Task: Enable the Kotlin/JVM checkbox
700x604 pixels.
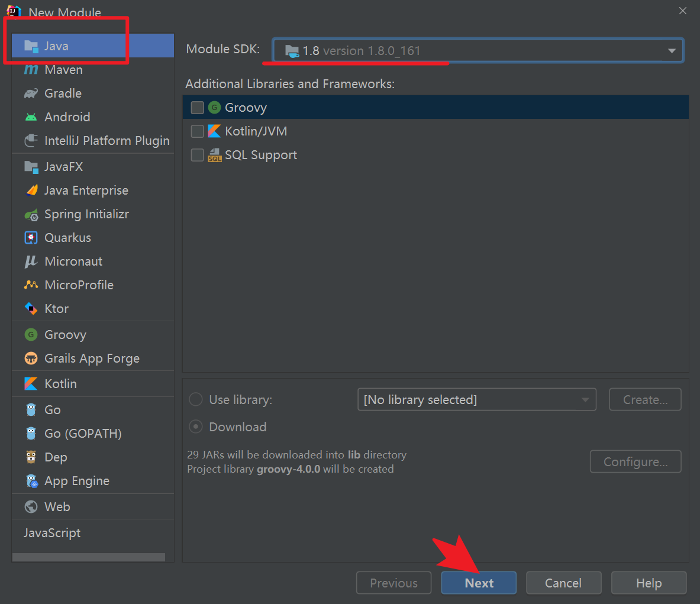Action: tap(197, 131)
